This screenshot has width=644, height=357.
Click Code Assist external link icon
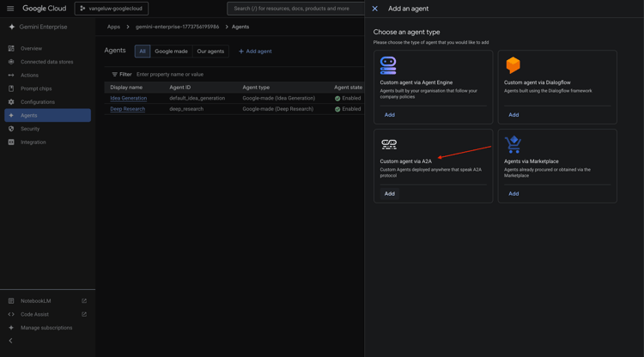pyautogui.click(x=84, y=314)
